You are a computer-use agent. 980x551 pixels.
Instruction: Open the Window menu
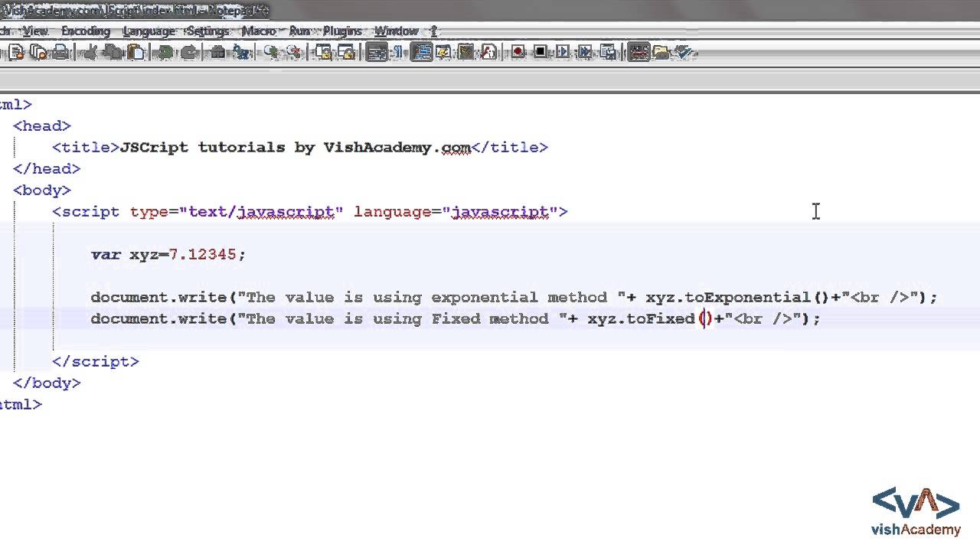(396, 31)
